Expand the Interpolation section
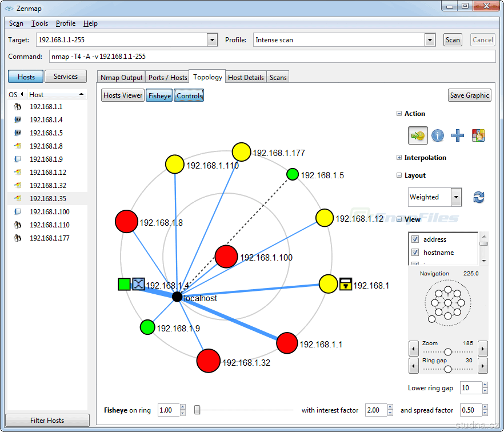Viewport: 504px width, 432px height. [399, 158]
